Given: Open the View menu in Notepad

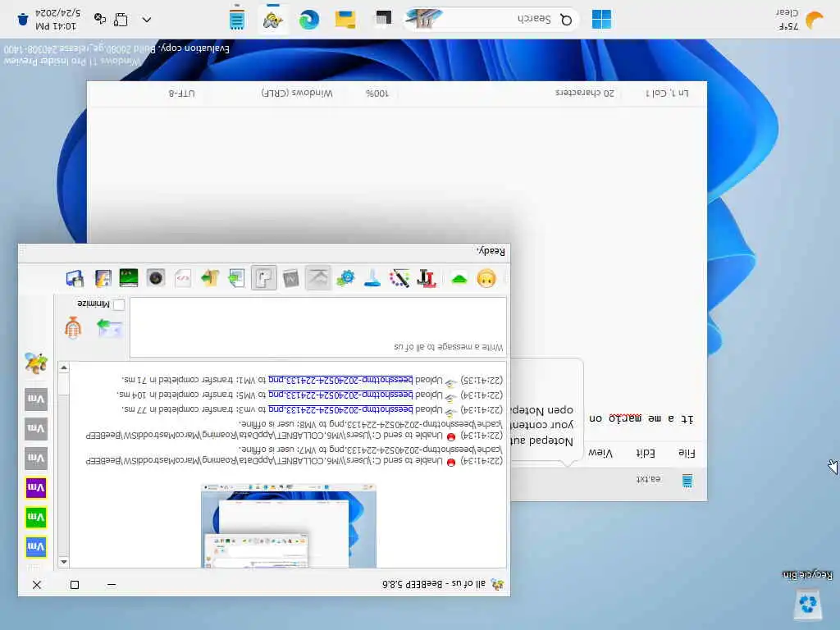Looking at the screenshot, I should tap(600, 453).
